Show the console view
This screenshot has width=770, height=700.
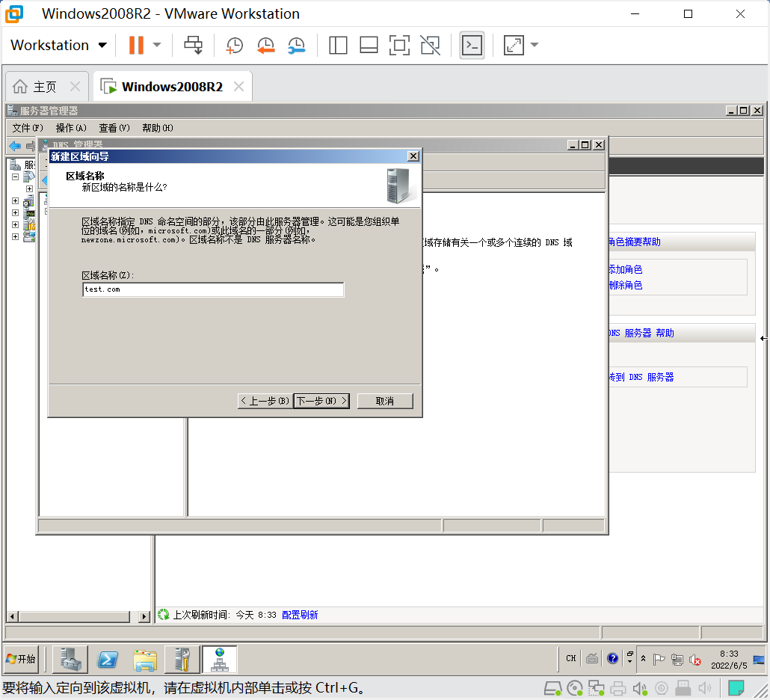(x=472, y=45)
